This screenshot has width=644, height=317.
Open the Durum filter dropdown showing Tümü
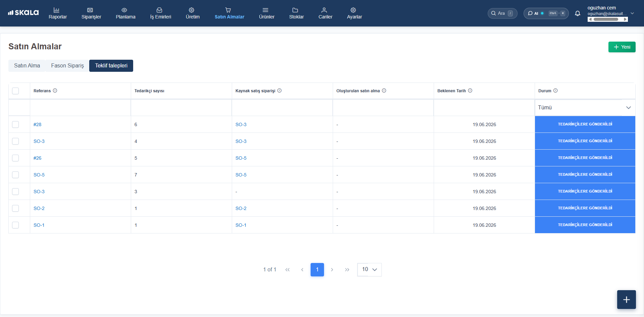[585, 108]
